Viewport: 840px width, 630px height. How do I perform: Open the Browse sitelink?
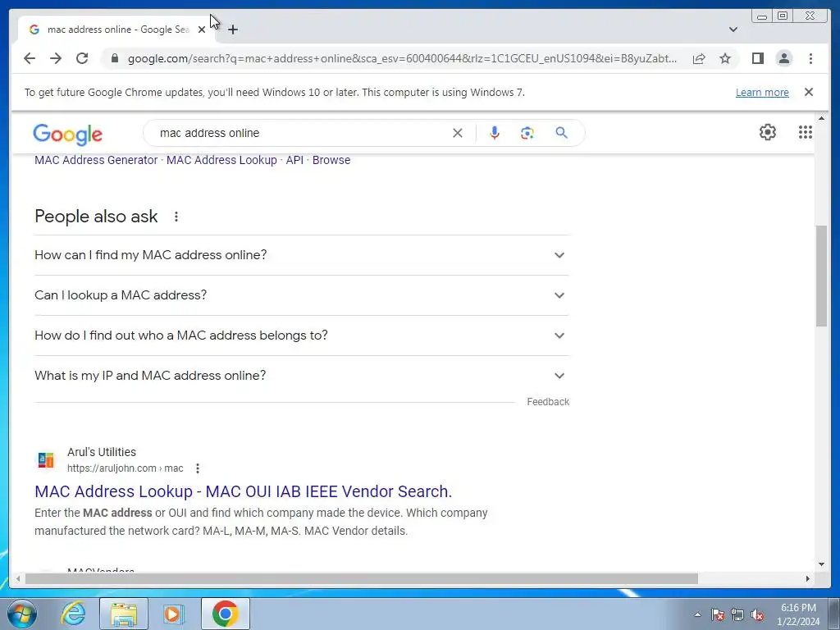click(x=331, y=160)
